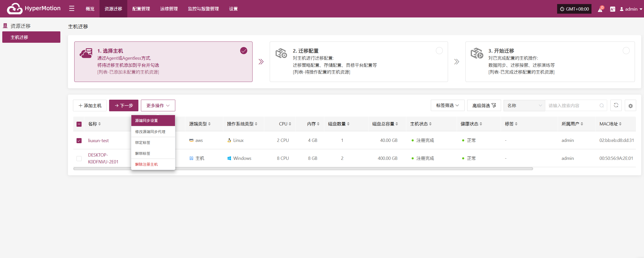Click the refresh list icon
This screenshot has height=258, width=644.
click(616, 105)
